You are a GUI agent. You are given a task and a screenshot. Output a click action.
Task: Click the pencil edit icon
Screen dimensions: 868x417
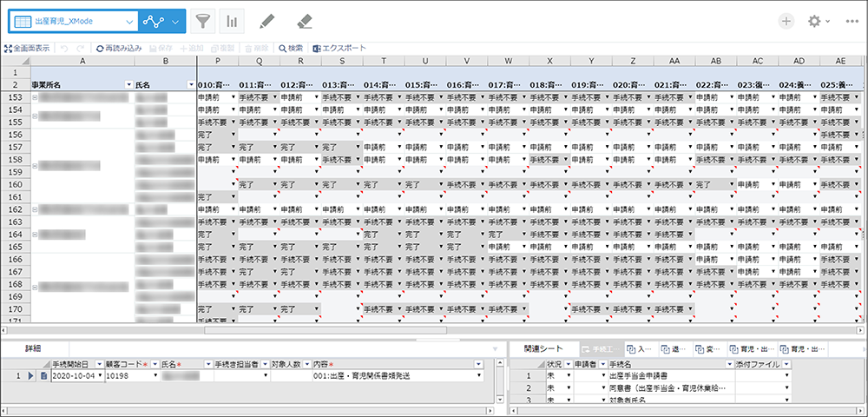pyautogui.click(x=267, y=22)
